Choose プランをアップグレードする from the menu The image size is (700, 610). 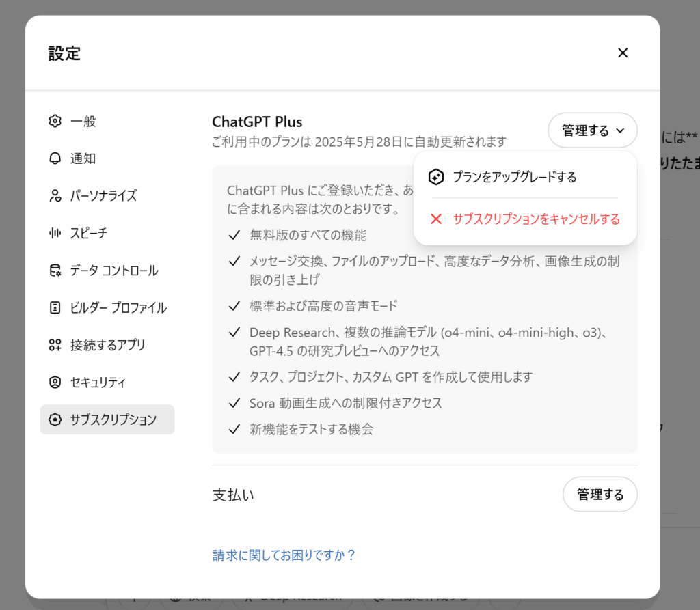pyautogui.click(x=525, y=177)
